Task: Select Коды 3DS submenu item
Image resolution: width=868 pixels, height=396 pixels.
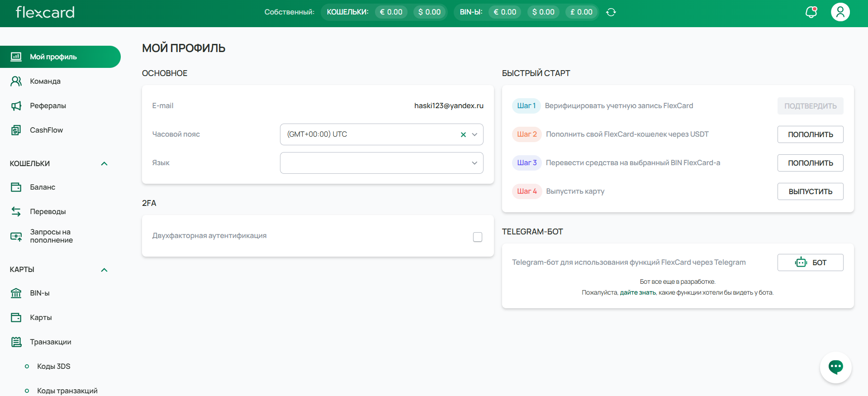Action: click(54, 366)
